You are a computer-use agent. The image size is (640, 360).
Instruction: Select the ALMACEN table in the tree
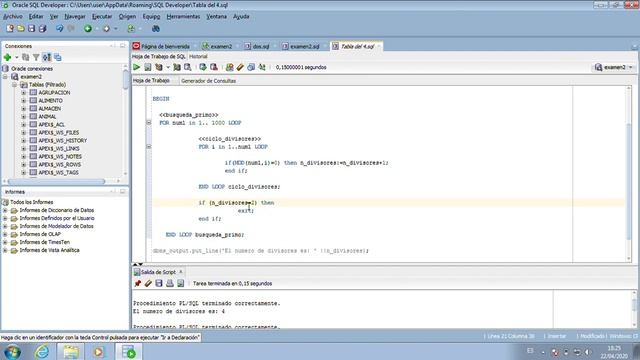[x=49, y=109]
